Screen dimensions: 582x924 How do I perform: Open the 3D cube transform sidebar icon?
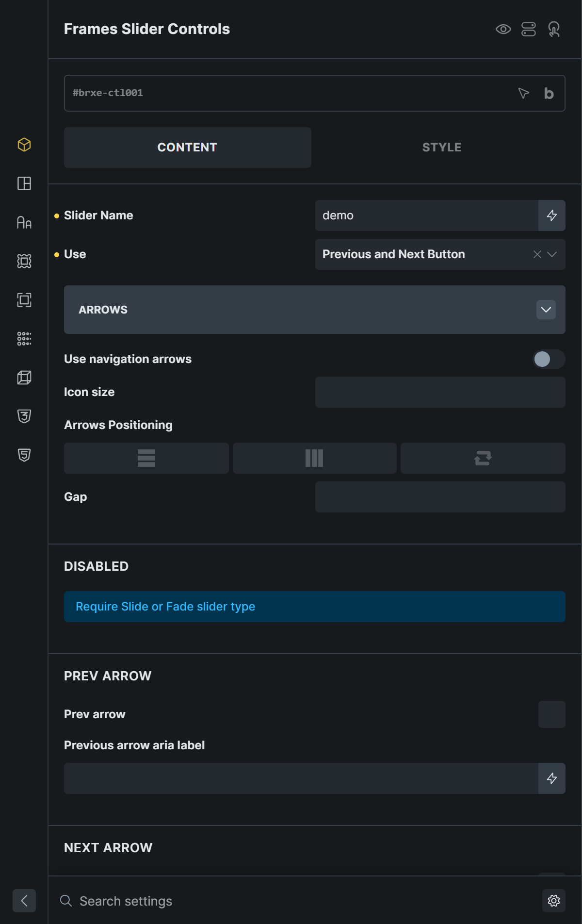[24, 378]
